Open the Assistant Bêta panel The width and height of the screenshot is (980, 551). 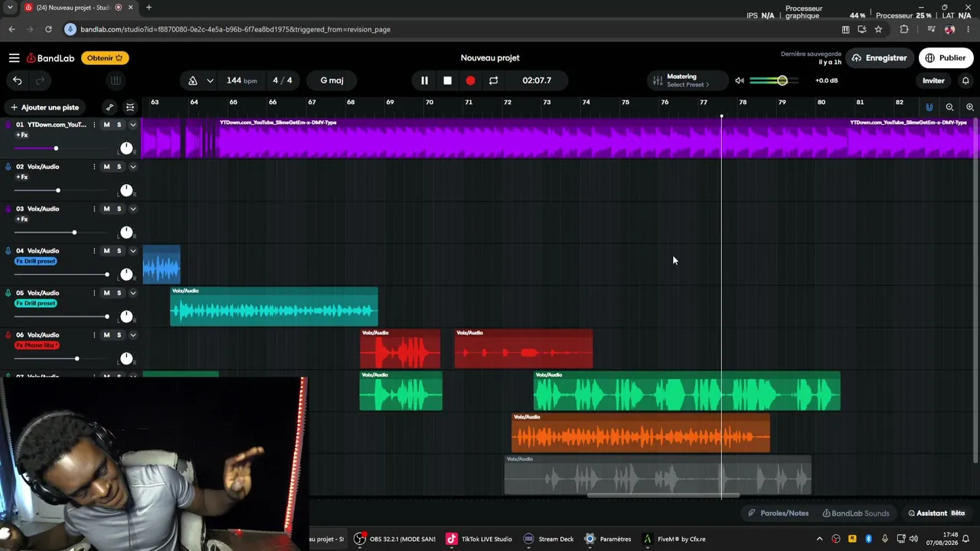[x=936, y=514]
